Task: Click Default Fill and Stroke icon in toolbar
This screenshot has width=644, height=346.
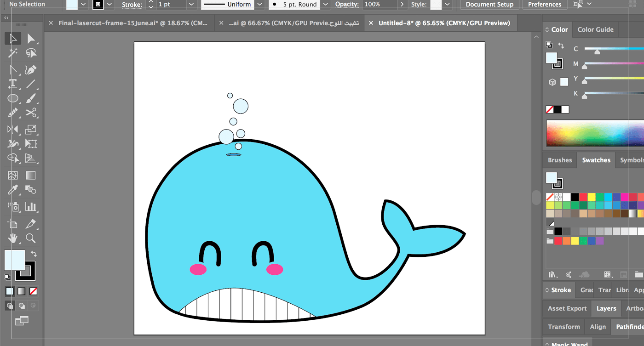Action: 7,277
